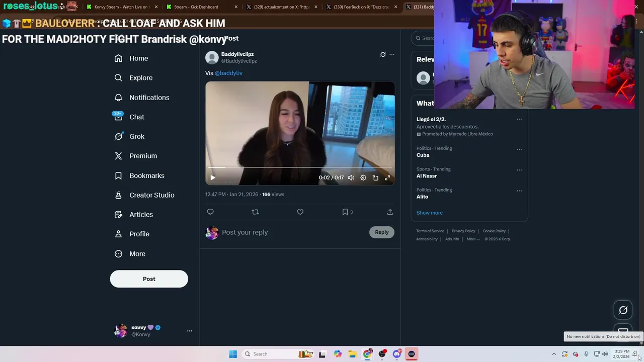Viewport: 644px width, 362px height.
Task: Click the floating Grok button at bottom right
Action: point(623,310)
